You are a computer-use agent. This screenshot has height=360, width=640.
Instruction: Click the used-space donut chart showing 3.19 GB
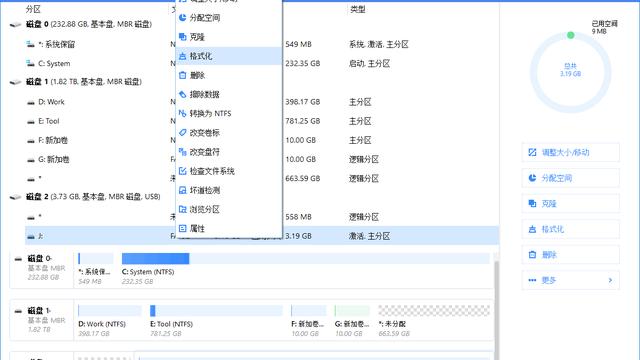[570, 73]
